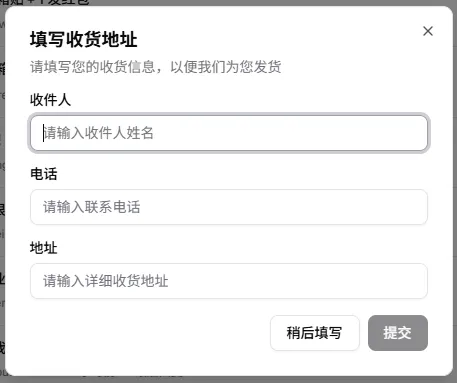The image size is (457, 383).
Task: Click the text cursor in recipient field
Action: (43, 133)
